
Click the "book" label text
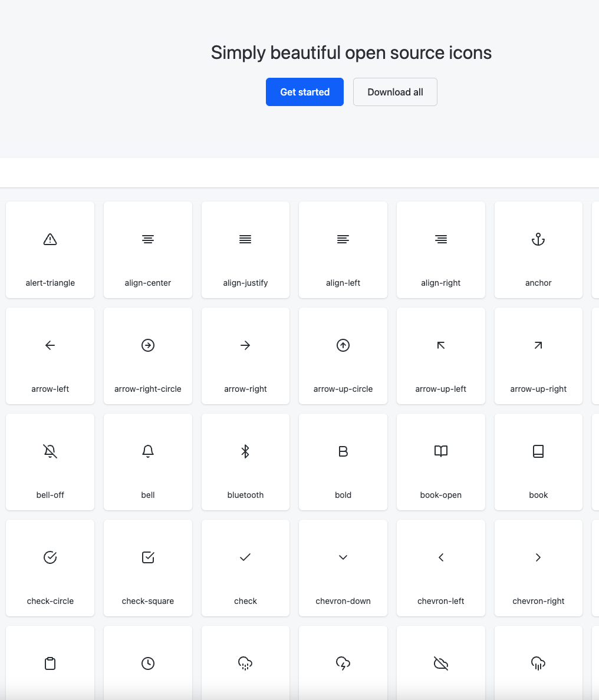point(538,494)
